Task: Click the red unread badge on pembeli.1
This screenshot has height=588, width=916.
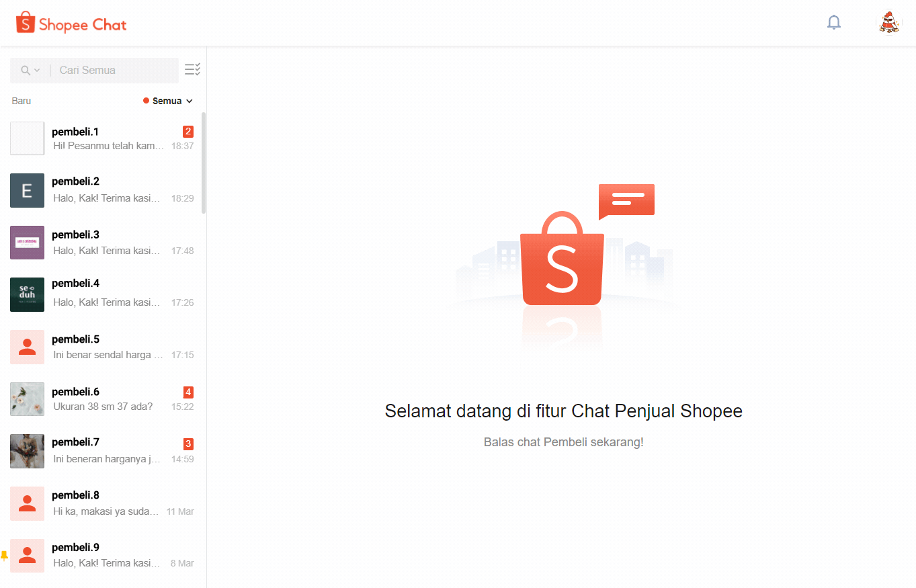Action: pos(188,131)
